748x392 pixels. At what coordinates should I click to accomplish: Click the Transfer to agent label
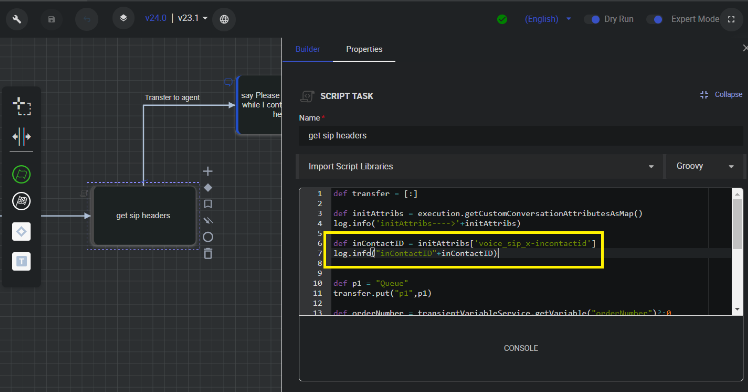coord(172,98)
